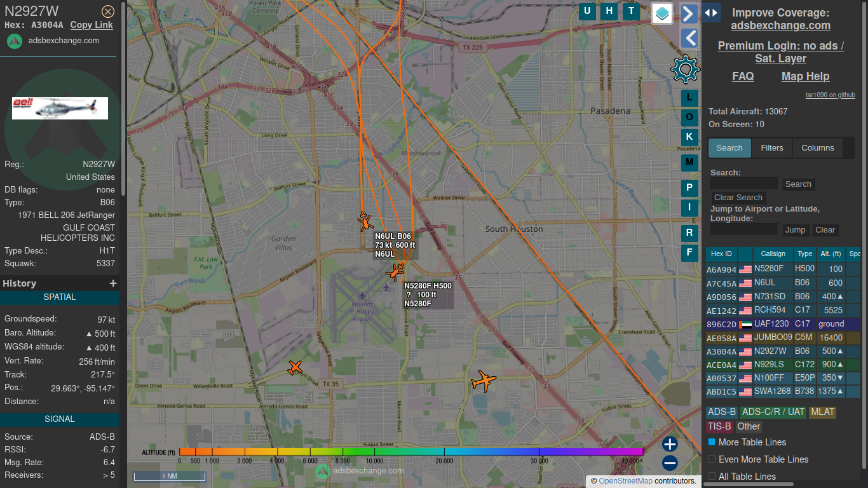Toggle the T map button

click(x=631, y=11)
